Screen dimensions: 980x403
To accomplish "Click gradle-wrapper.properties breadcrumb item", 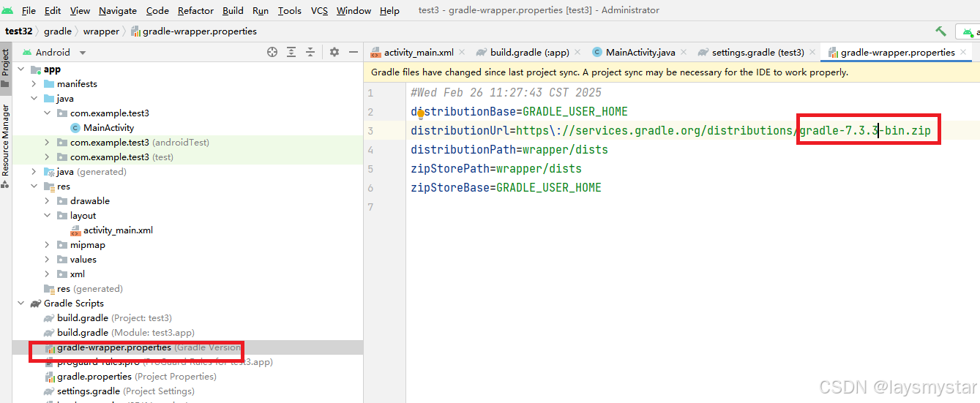I will point(194,31).
